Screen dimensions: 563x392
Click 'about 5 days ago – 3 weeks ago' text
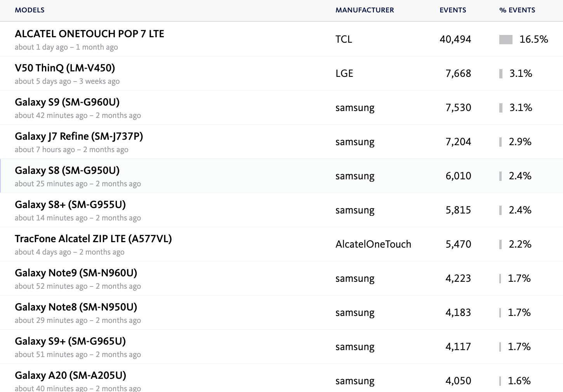coord(67,82)
